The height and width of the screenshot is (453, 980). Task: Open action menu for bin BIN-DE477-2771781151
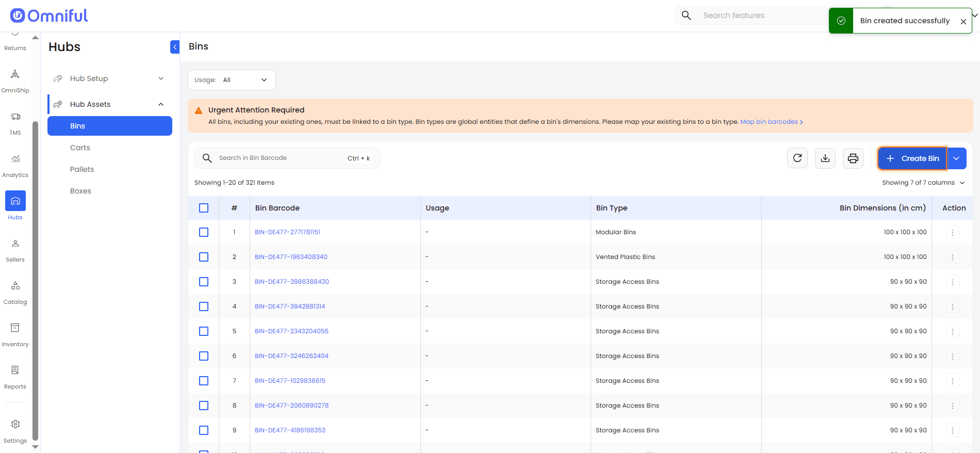click(953, 232)
